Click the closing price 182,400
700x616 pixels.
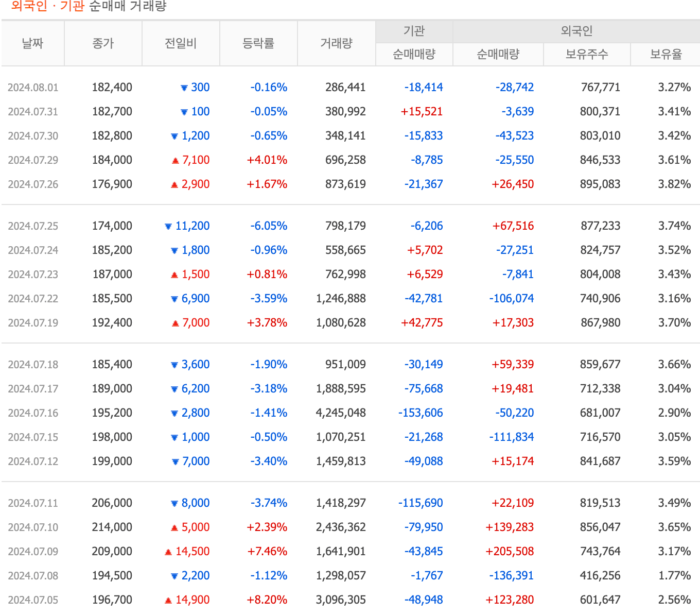tap(112, 87)
